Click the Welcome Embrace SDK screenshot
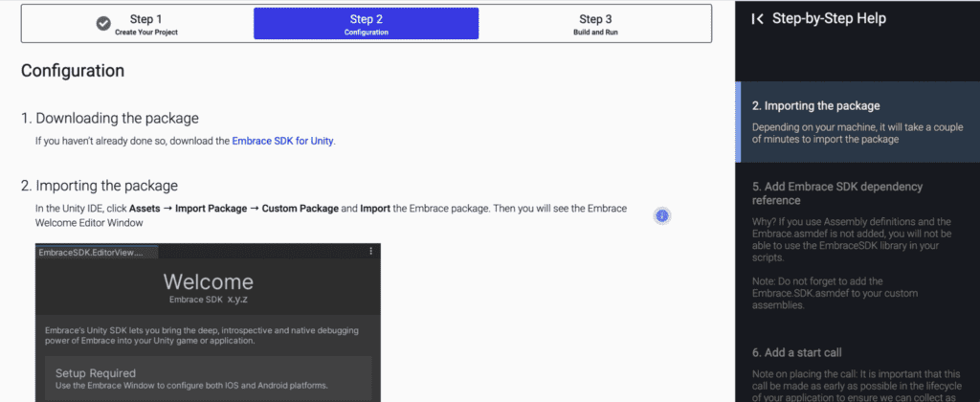 tap(208, 322)
